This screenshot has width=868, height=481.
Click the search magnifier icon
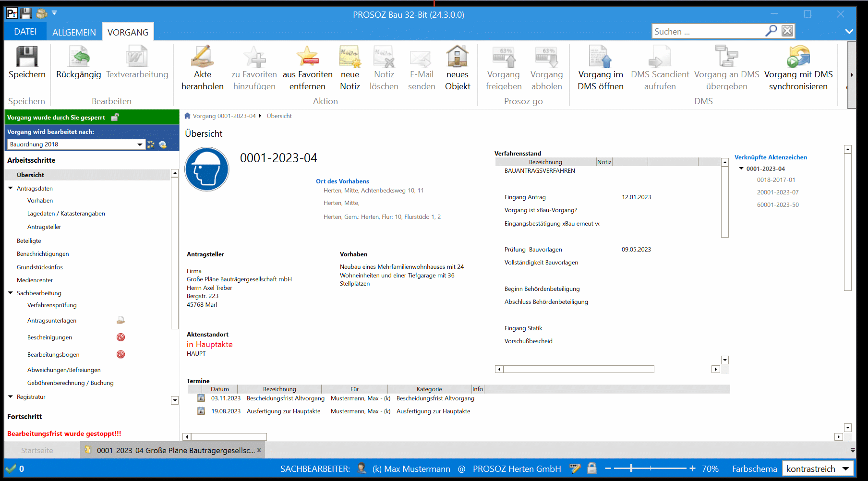(x=771, y=31)
